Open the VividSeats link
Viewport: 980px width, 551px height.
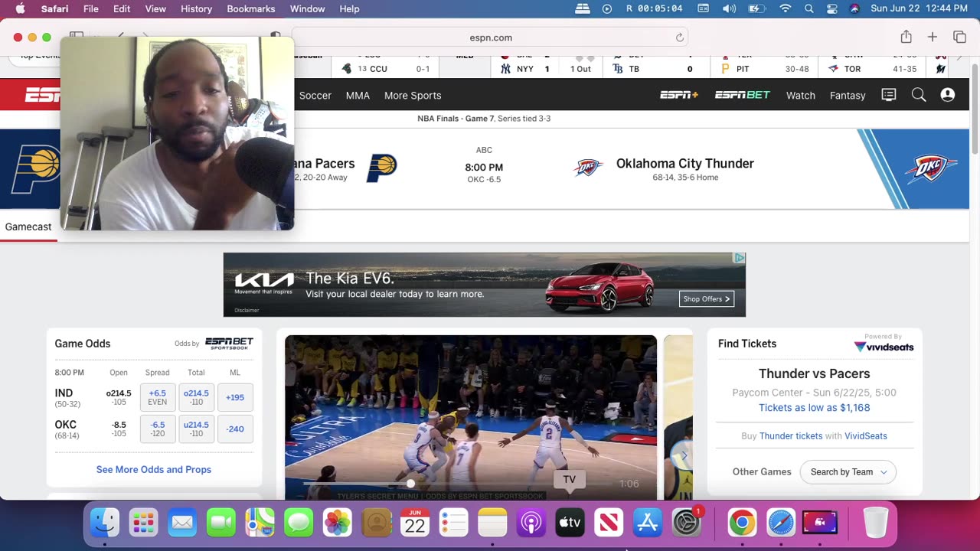click(x=866, y=435)
